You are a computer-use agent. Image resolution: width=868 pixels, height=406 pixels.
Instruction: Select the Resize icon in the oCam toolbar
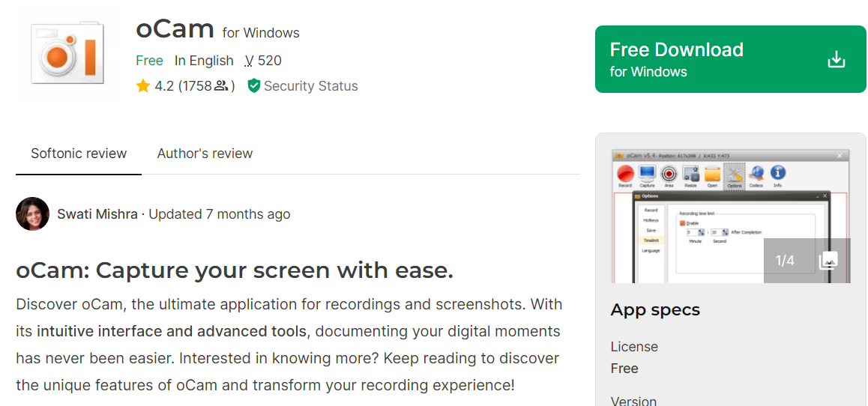690,174
